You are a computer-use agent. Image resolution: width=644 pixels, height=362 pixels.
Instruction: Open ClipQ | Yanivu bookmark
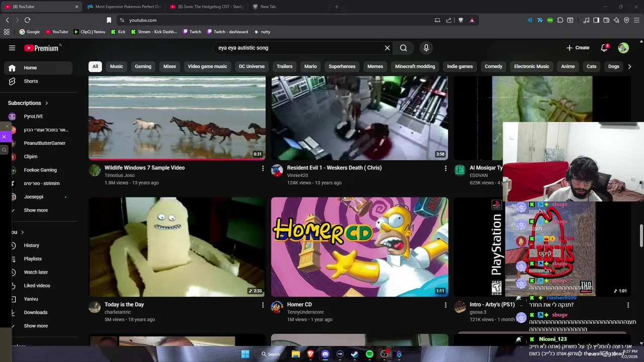90,32
